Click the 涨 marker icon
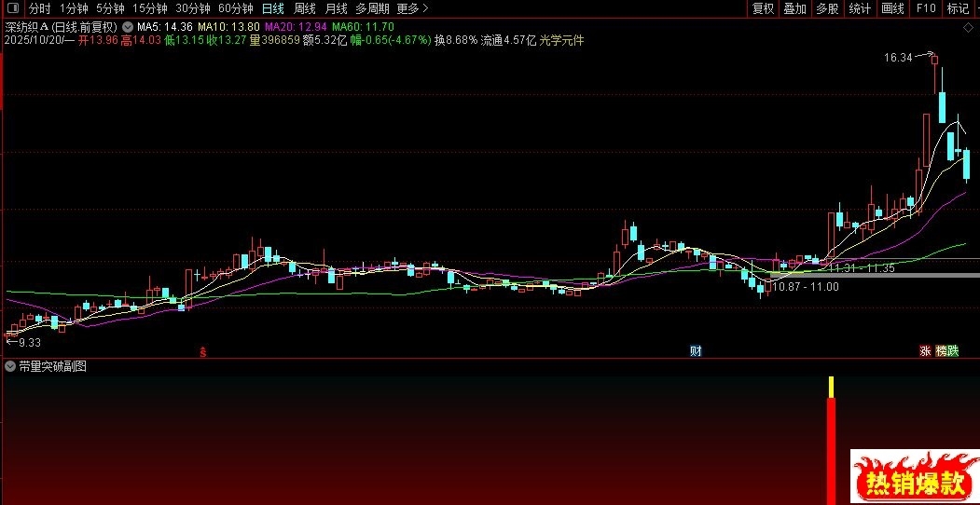 tap(925, 351)
